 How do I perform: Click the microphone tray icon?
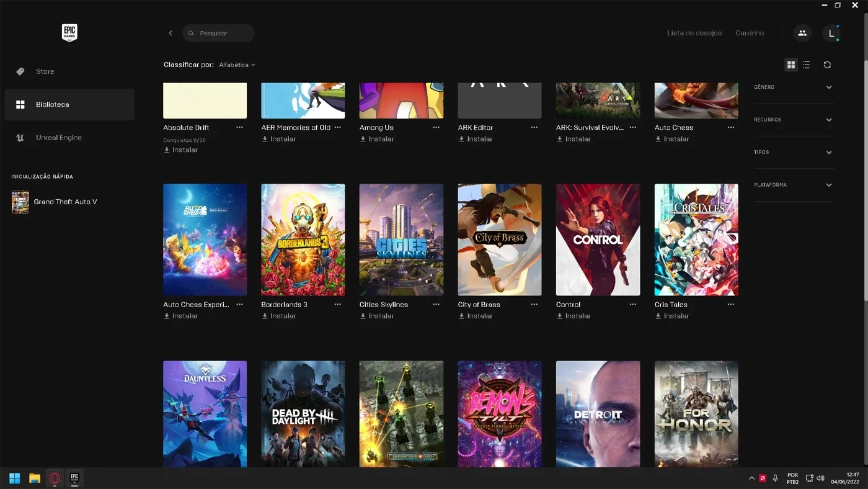point(775,478)
